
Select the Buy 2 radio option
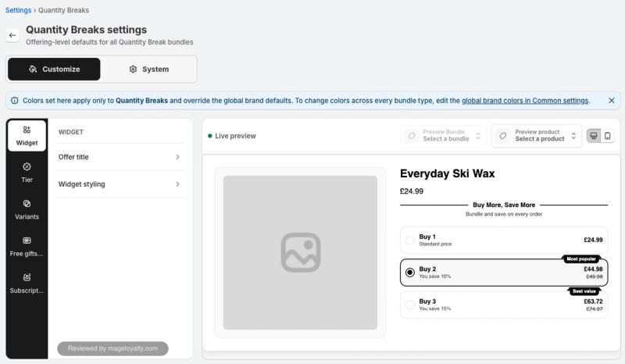coord(409,273)
